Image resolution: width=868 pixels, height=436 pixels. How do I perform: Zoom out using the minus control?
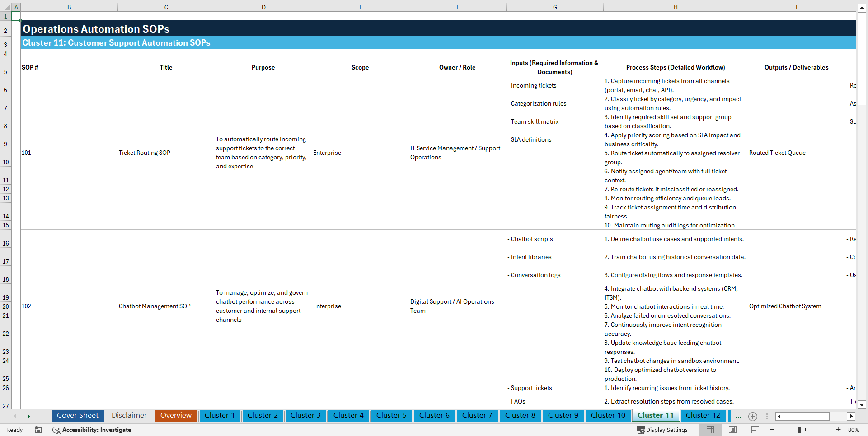tap(773, 430)
